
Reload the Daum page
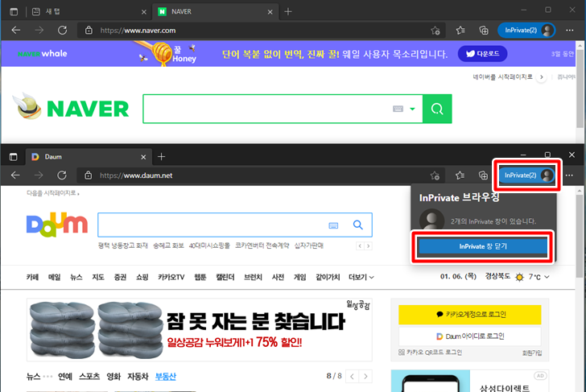pos(62,175)
